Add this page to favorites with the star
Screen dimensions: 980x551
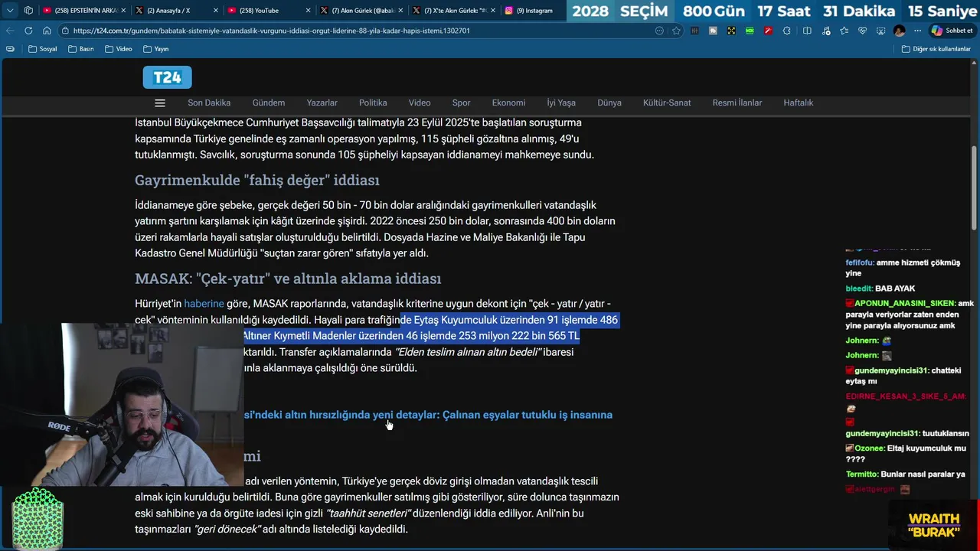pos(676,31)
